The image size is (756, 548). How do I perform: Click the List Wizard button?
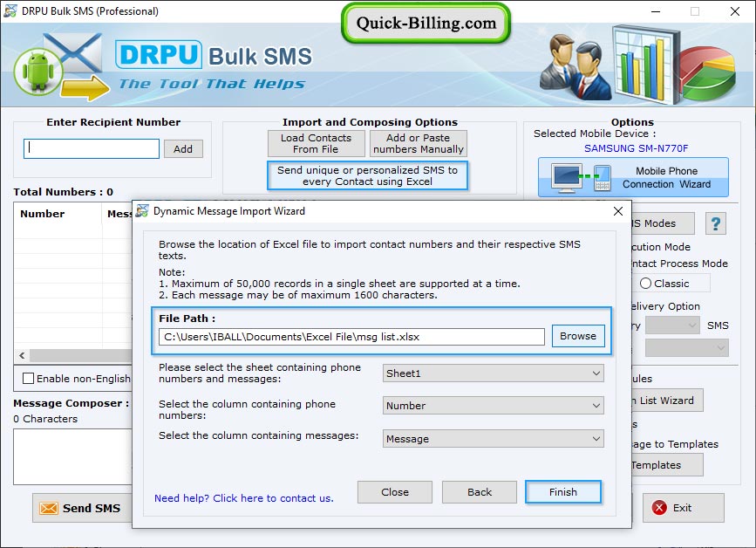pos(667,401)
